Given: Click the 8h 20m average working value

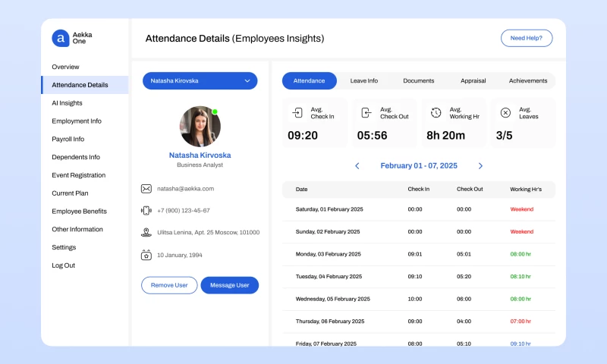Looking at the screenshot, I should 445,136.
